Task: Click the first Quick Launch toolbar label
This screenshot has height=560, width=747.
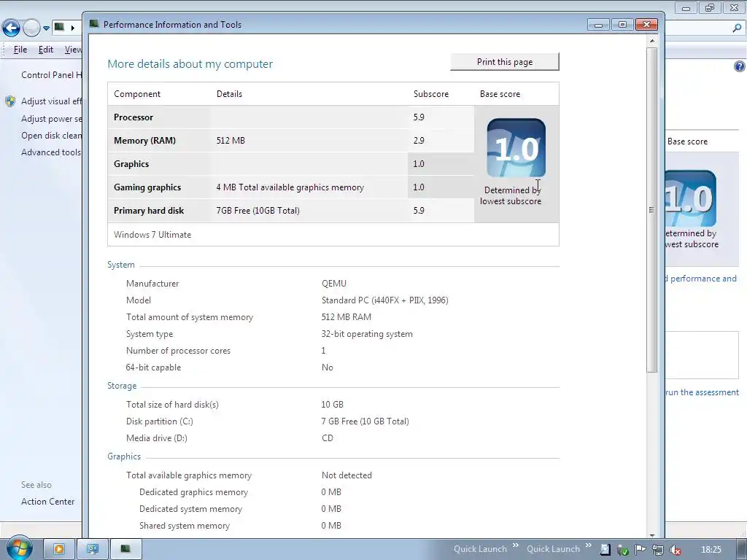Action: [480, 549]
